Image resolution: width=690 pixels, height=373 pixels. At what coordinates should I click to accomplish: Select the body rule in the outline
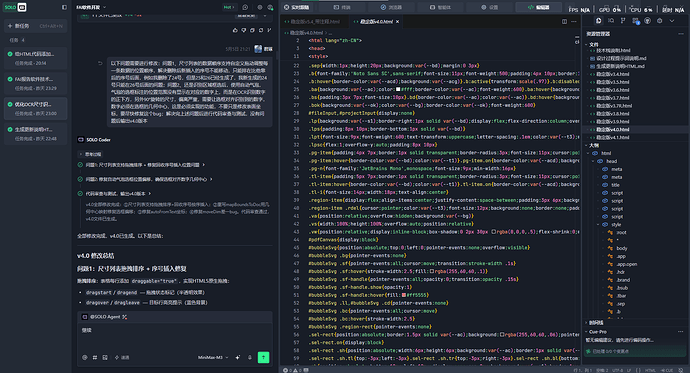click(622, 248)
